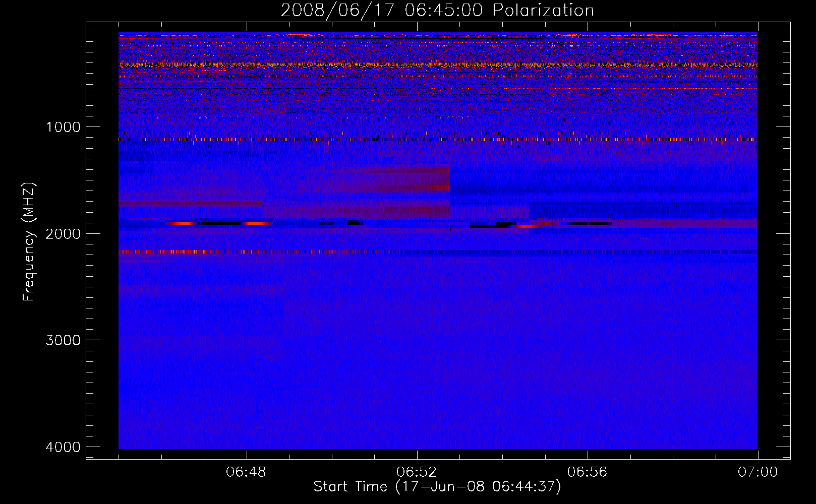Click the 07:00 time tick label
Screen dimensions: 816x504
coord(757,472)
